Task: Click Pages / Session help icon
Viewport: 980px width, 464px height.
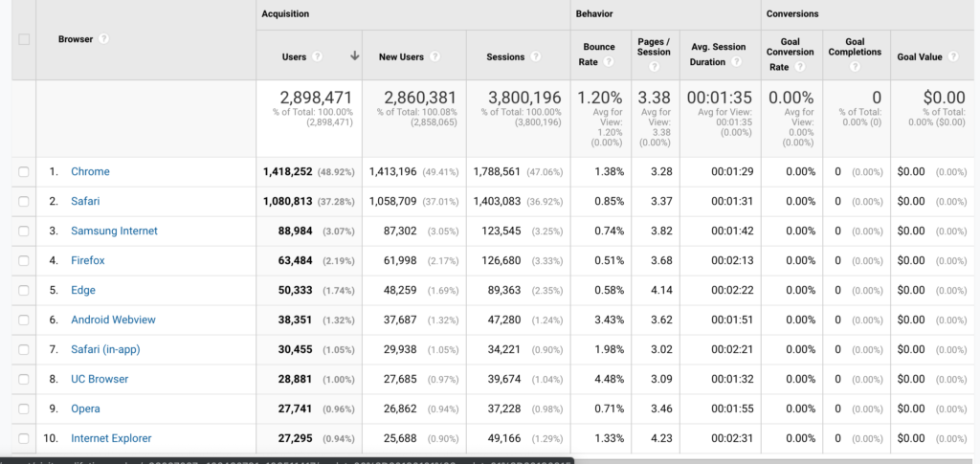Action: (x=654, y=66)
